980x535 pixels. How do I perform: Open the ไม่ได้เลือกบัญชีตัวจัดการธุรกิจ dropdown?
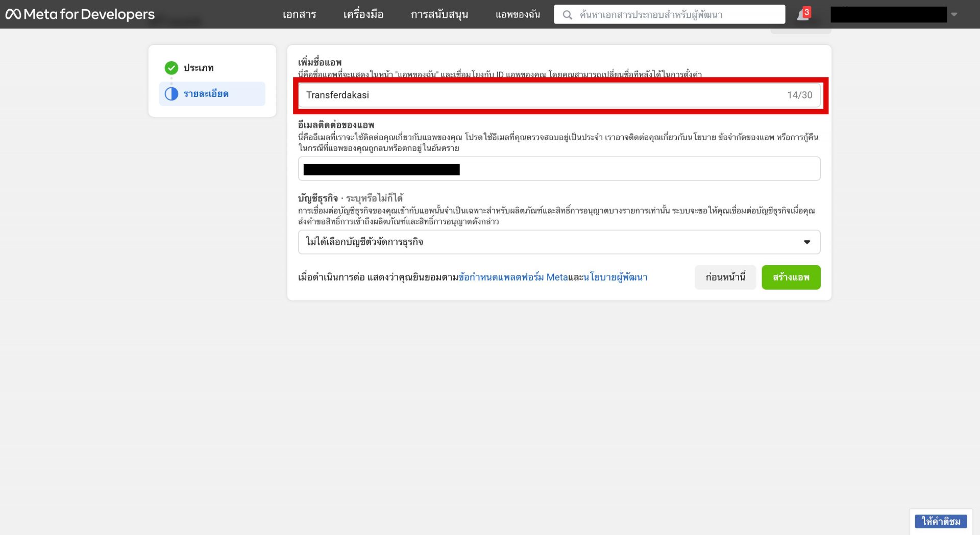559,242
